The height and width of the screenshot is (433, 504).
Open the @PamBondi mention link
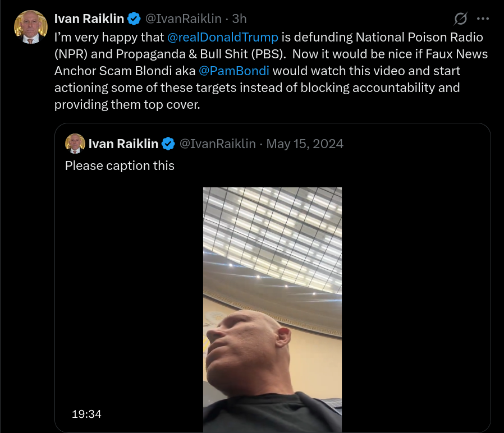233,71
